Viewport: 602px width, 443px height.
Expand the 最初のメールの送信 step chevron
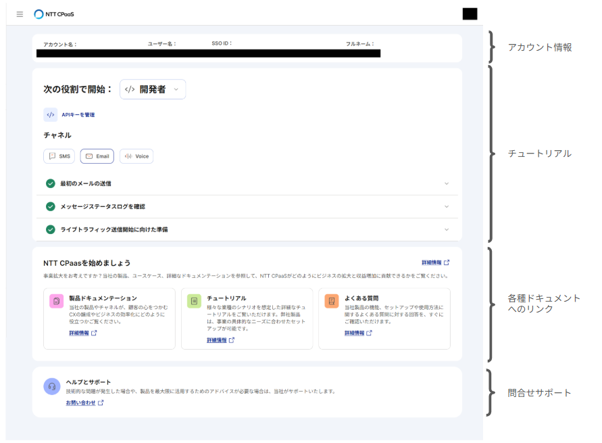tap(447, 183)
